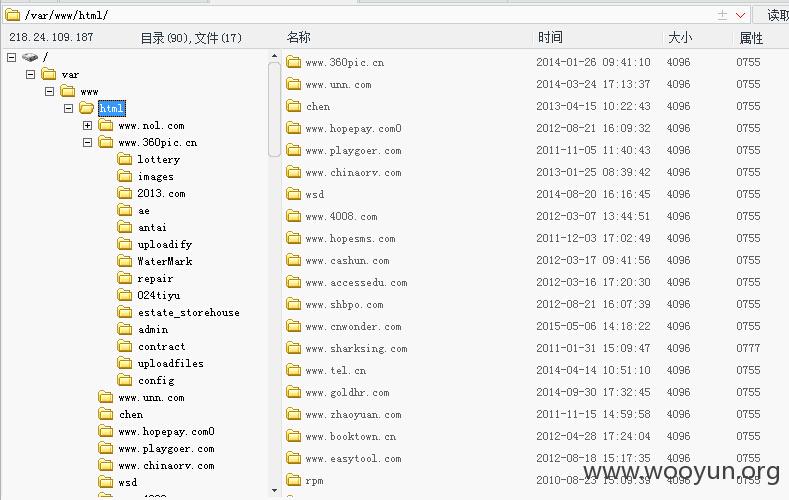Click www.hopepay.com0 folder icon in list

[x=293, y=128]
